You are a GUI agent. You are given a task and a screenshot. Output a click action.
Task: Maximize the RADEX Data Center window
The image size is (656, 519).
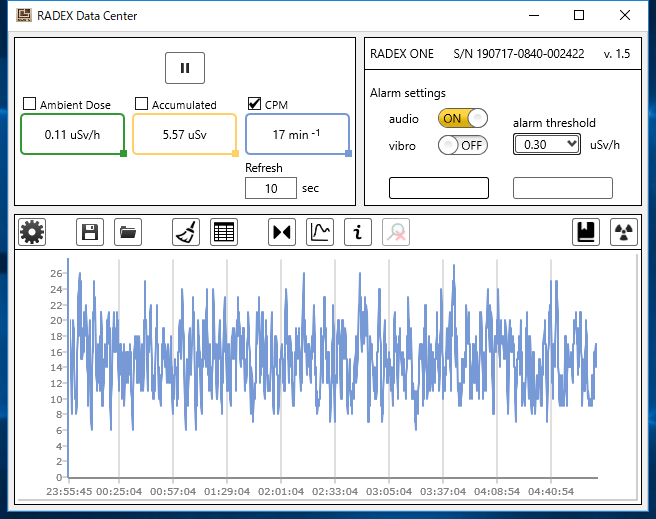pyautogui.click(x=579, y=15)
